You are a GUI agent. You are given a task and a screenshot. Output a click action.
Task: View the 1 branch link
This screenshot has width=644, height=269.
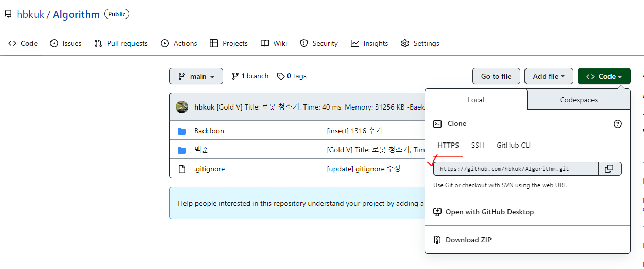[250, 76]
